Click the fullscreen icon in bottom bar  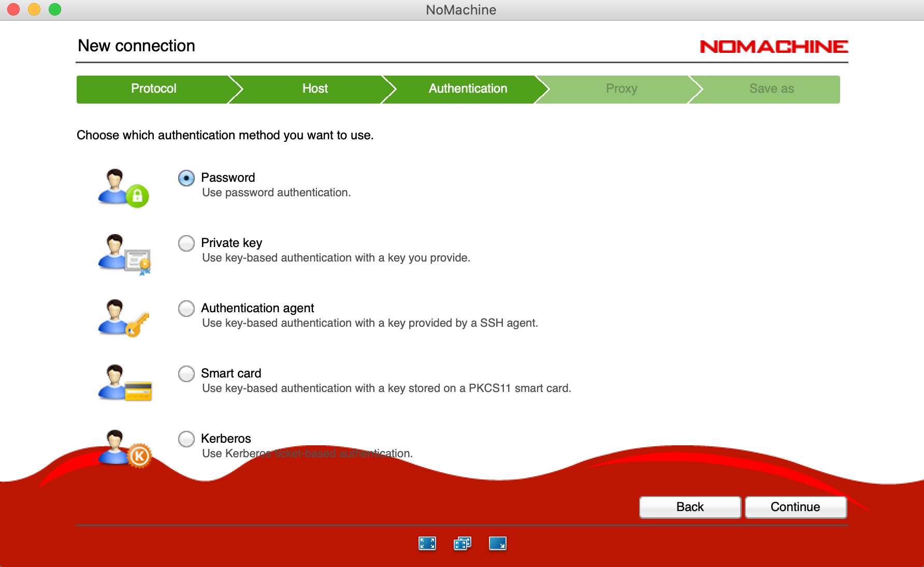tap(427, 543)
